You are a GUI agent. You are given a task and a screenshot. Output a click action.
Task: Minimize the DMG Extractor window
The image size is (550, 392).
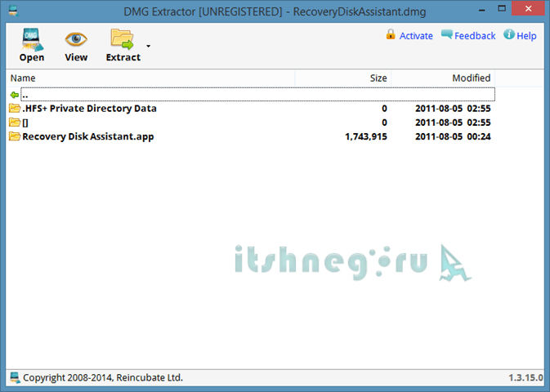(x=482, y=10)
